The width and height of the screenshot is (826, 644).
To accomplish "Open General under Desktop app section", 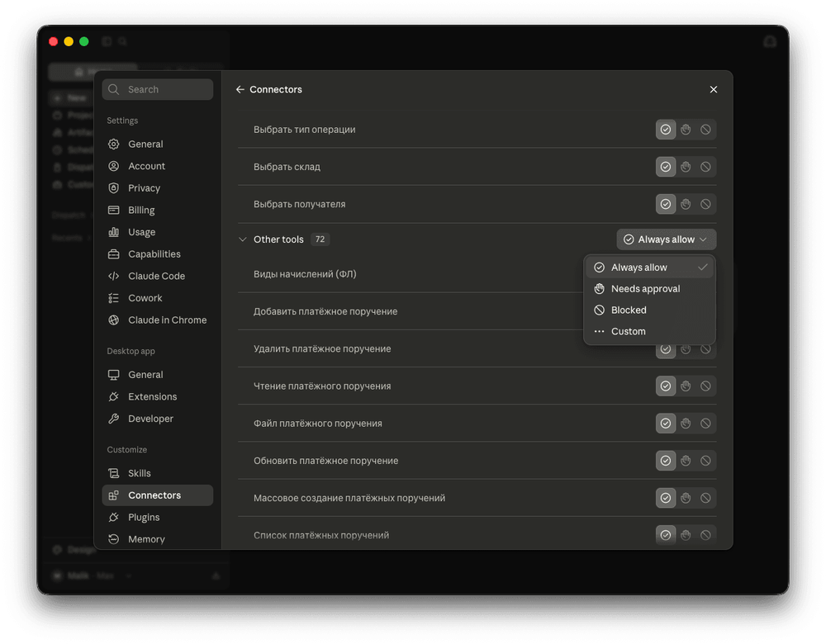I will tap(158, 374).
